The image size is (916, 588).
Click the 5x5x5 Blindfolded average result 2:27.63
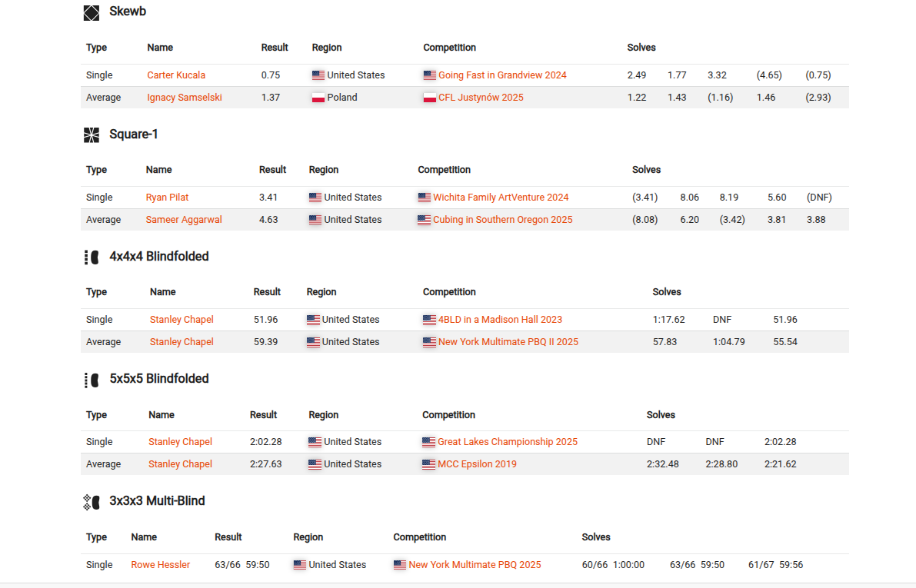point(266,463)
